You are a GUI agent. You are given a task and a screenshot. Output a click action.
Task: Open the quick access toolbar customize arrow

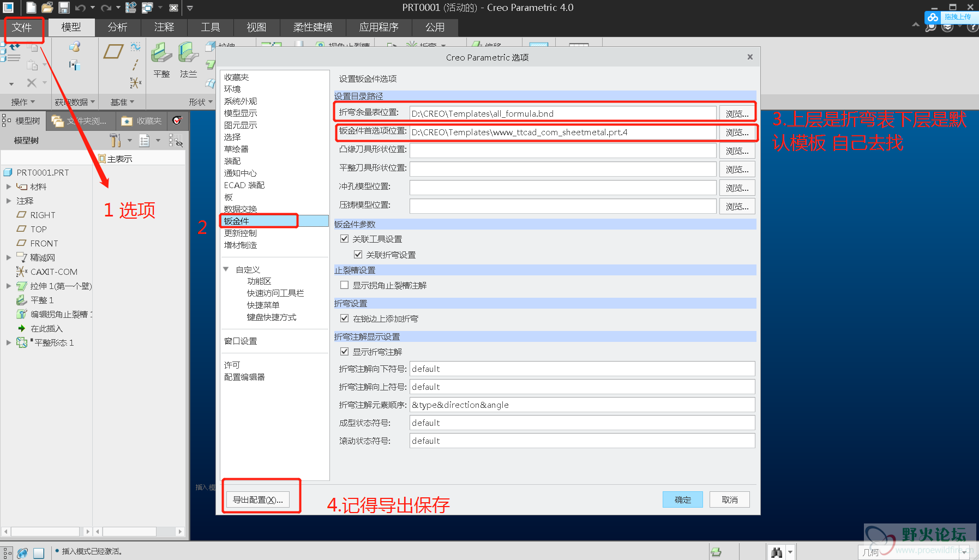(190, 8)
